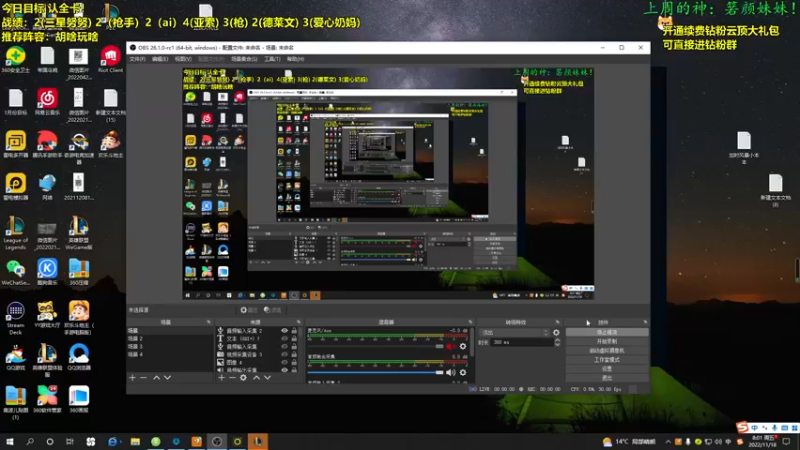Open 雷电多开器 desktop icon
Viewport: 800px width, 450px height.
pyautogui.click(x=15, y=144)
